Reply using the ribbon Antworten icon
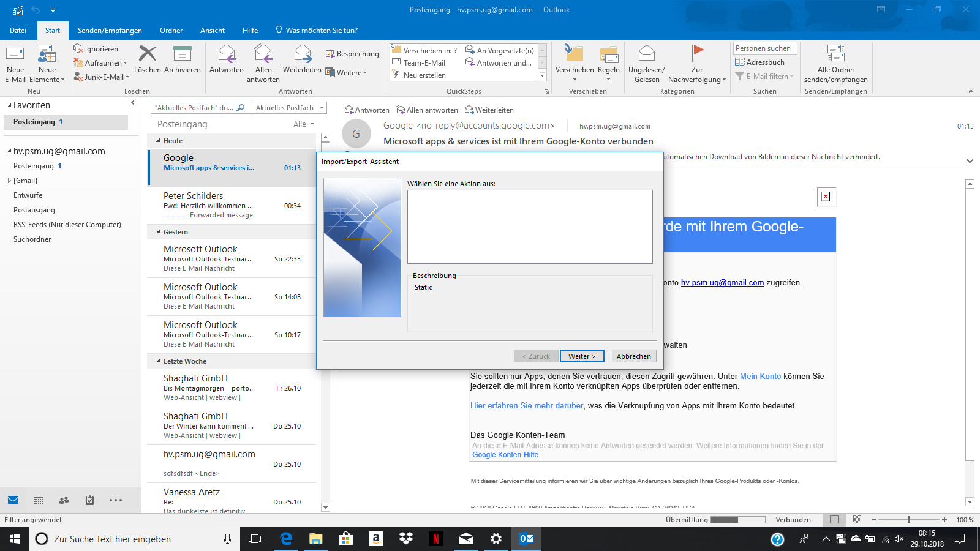Image resolution: width=980 pixels, height=551 pixels. [227, 59]
